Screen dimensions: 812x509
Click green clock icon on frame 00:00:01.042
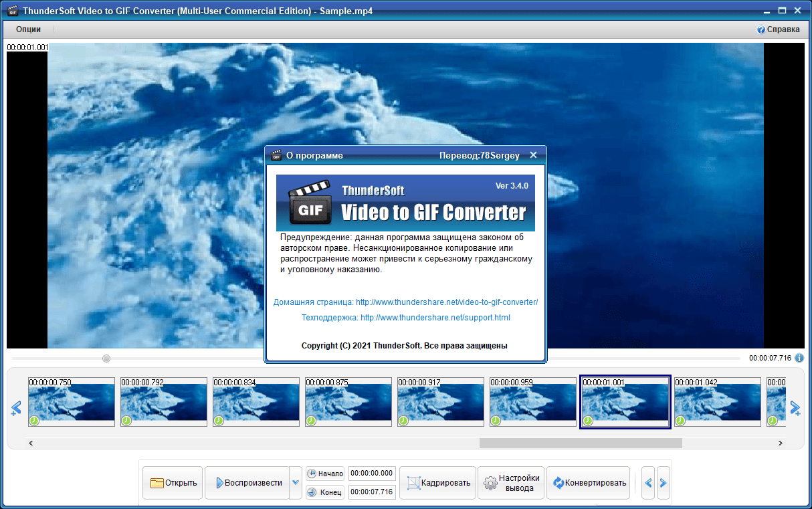(680, 421)
